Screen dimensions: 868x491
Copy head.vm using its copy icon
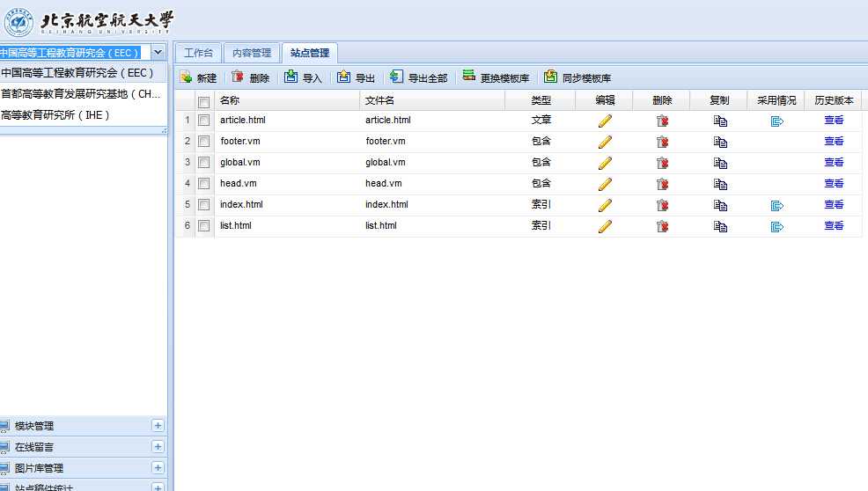[x=719, y=184]
